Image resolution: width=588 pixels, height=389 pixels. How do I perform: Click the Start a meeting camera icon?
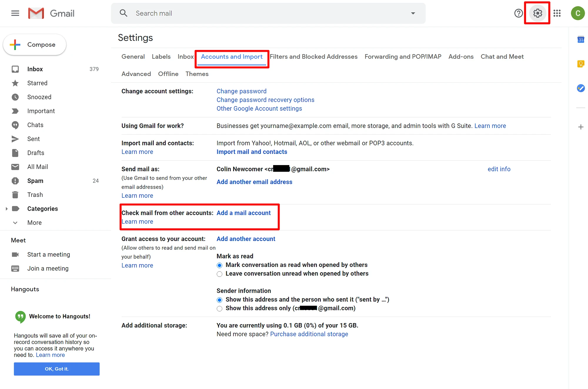tap(15, 255)
